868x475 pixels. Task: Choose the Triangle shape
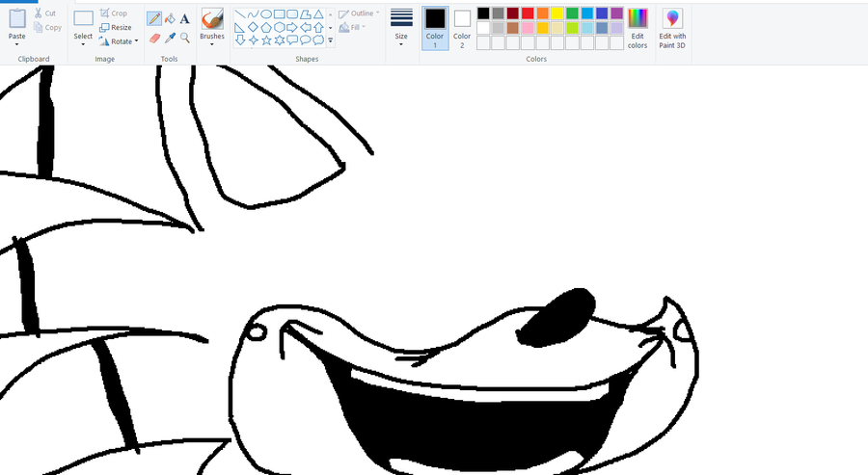click(318, 13)
